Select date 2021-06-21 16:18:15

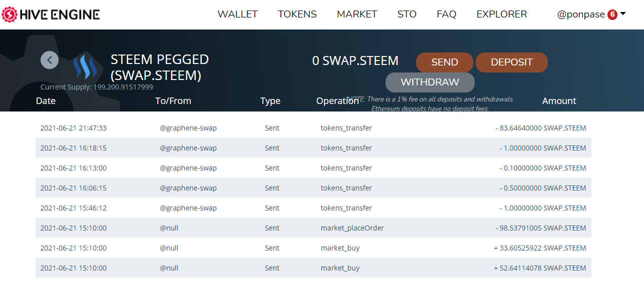click(x=74, y=148)
